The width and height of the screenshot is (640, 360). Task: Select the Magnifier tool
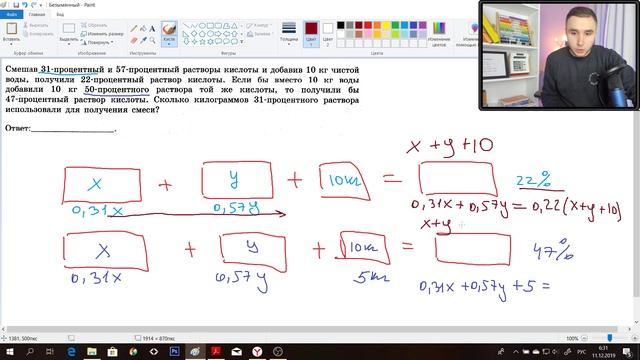152,40
